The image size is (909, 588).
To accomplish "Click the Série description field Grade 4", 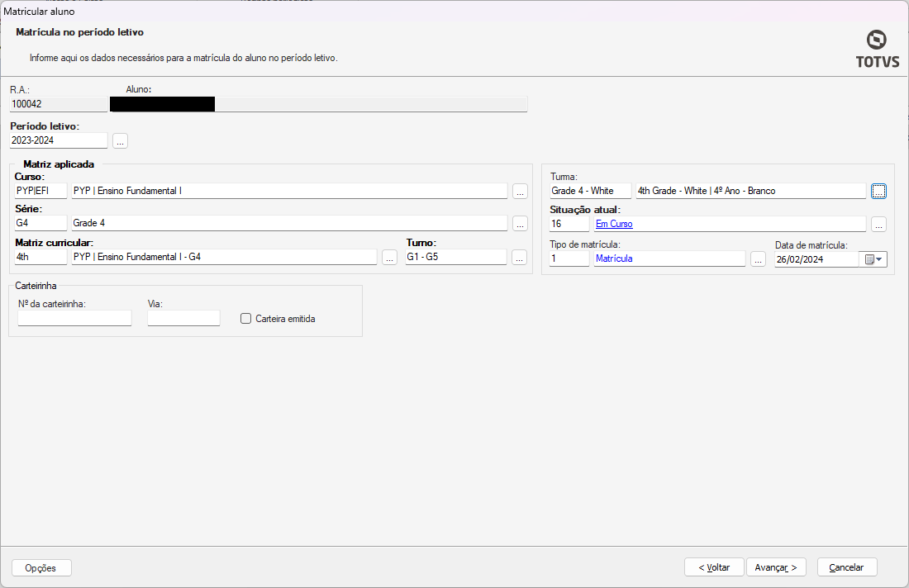I will coord(289,223).
